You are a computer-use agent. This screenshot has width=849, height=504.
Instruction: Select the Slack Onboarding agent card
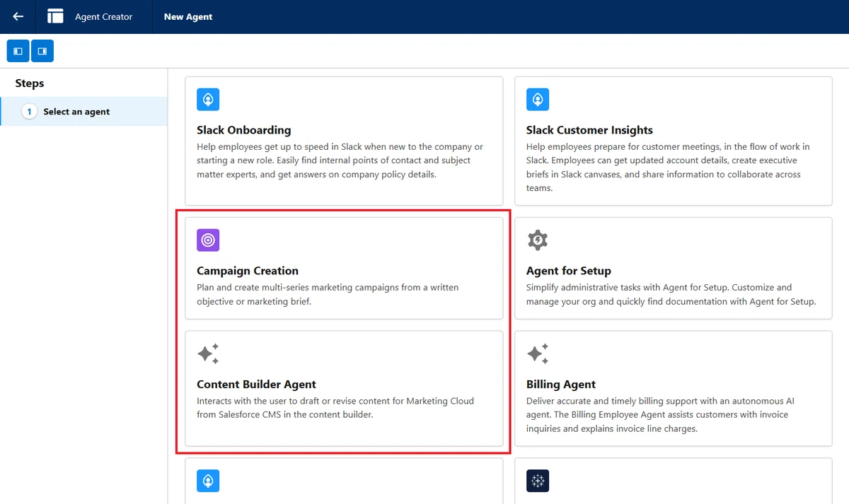344,141
